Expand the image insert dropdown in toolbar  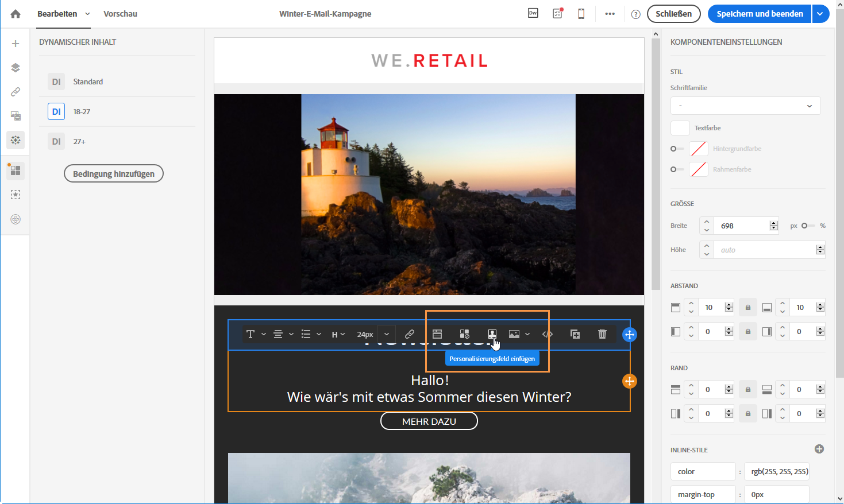519,334
